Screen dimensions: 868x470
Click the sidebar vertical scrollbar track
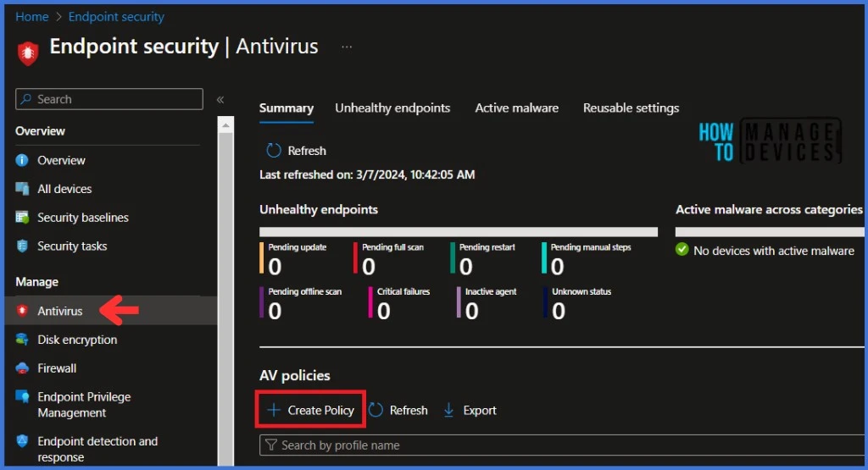click(225, 299)
